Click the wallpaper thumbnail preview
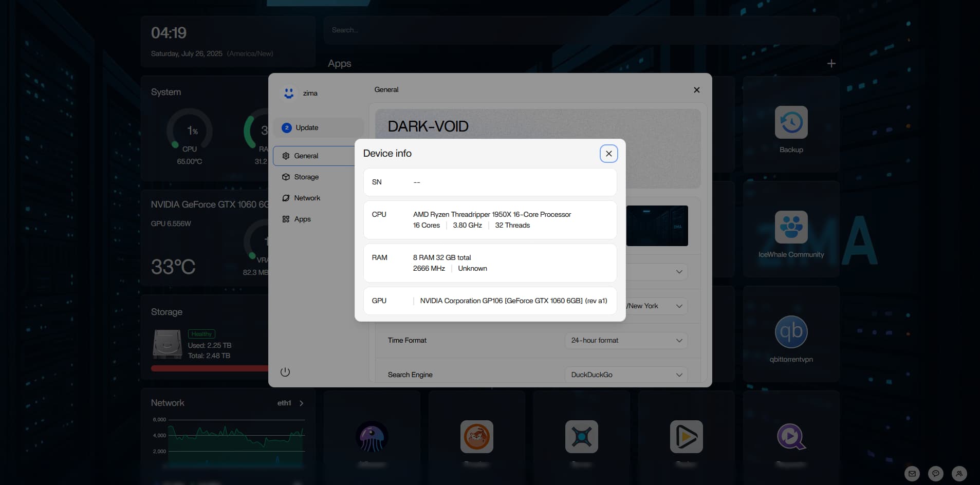Viewport: 980px width, 485px height. pos(657,226)
